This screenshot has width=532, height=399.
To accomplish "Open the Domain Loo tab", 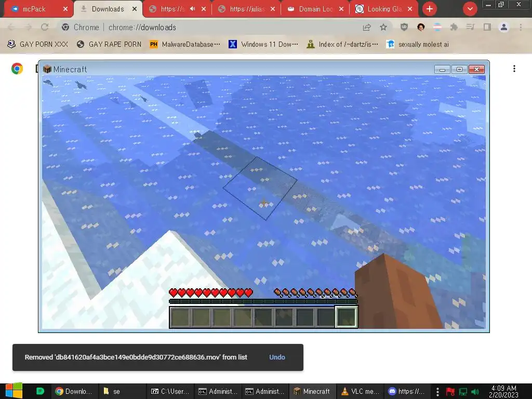I will click(316, 9).
